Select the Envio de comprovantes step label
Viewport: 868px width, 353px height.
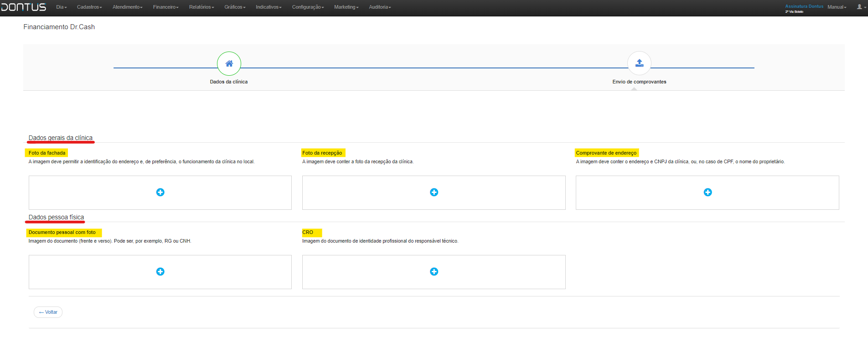pyautogui.click(x=639, y=82)
